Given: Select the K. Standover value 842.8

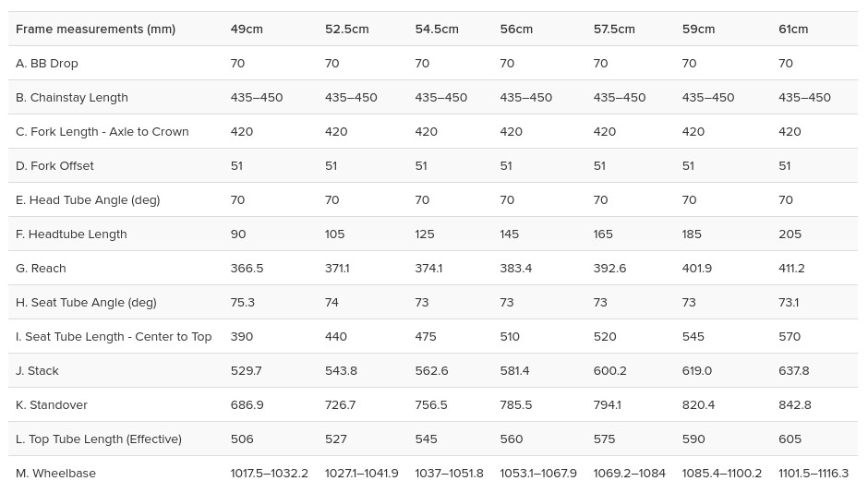Looking at the screenshot, I should tap(794, 405).
